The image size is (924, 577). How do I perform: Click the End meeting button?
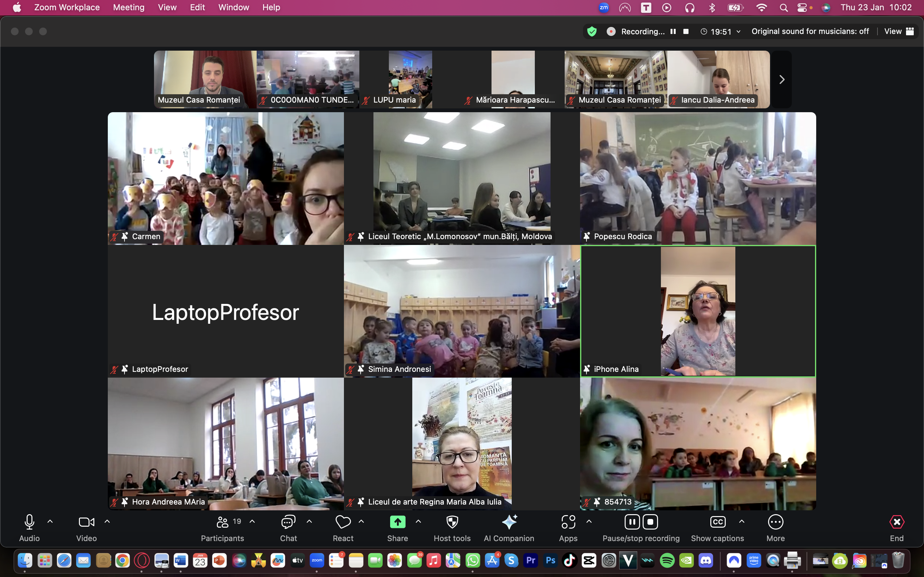(x=896, y=528)
